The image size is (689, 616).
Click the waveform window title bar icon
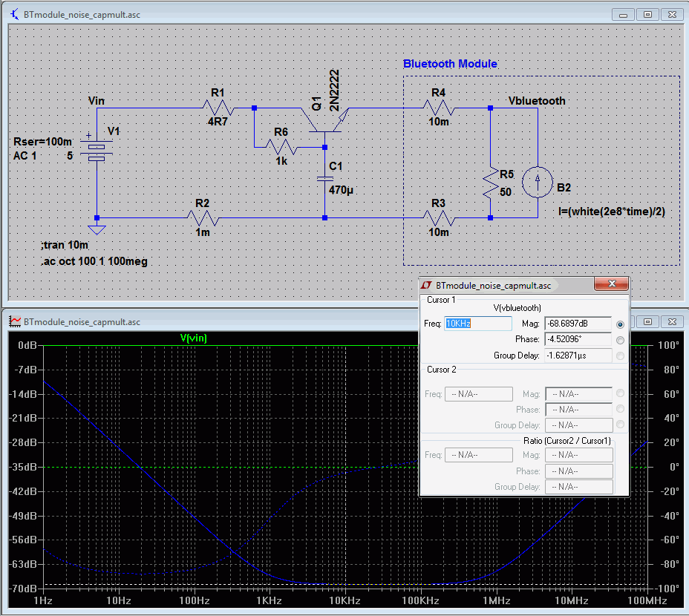click(x=15, y=322)
